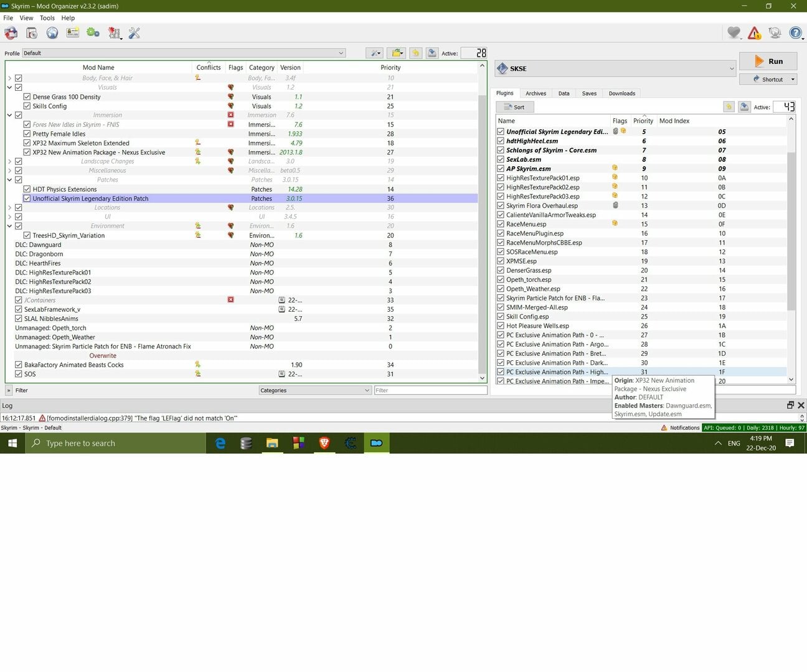The width and height of the screenshot is (807, 672).
Task: Open the Categories filter dropdown
Action: pyautogui.click(x=315, y=390)
